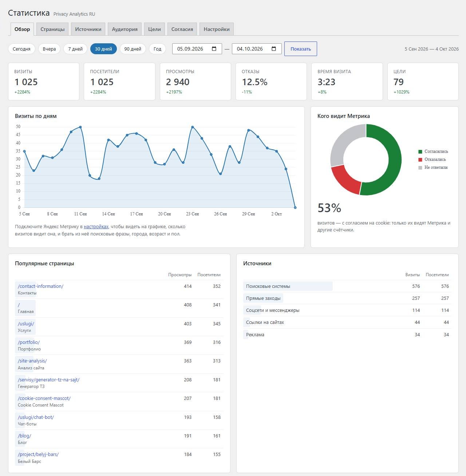Open the calendar picker in the 04.10.2026 date field
This screenshot has height=476, width=466.
274,49
